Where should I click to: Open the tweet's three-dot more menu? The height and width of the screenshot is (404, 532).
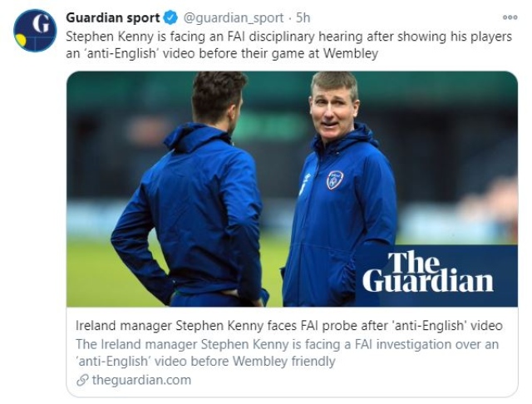510,17
